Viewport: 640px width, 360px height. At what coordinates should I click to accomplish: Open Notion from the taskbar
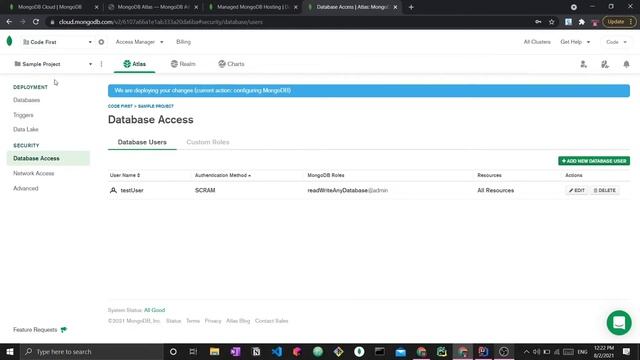[x=256, y=351]
